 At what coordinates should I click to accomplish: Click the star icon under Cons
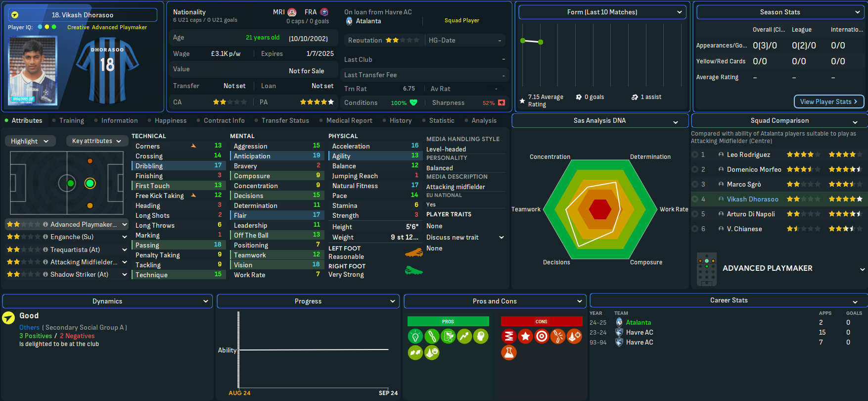pos(525,337)
